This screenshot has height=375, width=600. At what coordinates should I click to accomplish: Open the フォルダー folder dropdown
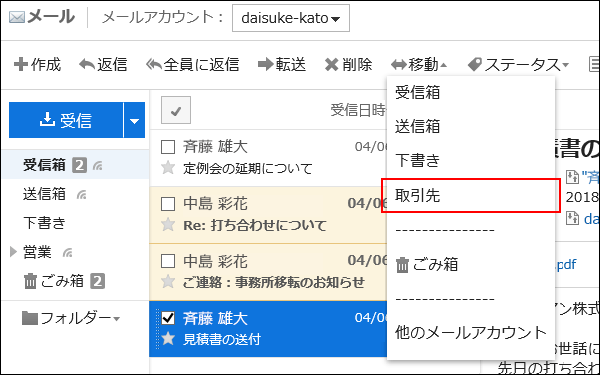click(x=71, y=318)
